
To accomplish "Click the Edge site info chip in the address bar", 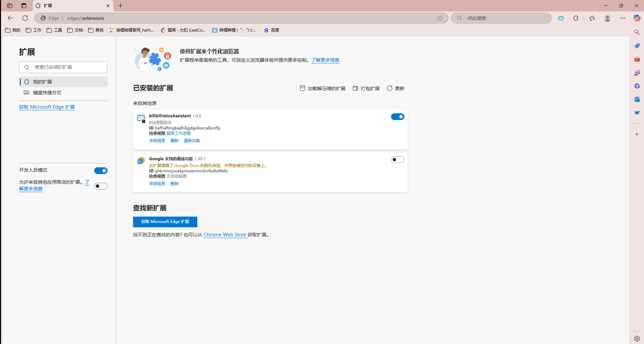I will coord(50,18).
